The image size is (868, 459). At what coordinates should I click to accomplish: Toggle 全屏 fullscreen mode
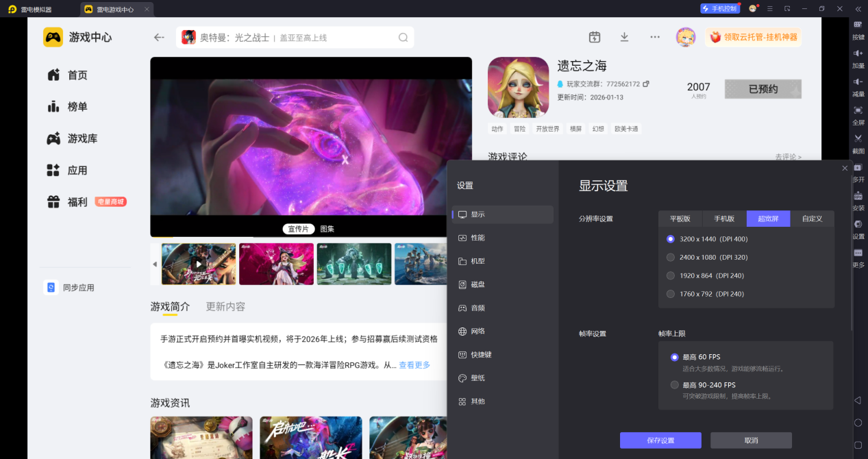click(858, 116)
